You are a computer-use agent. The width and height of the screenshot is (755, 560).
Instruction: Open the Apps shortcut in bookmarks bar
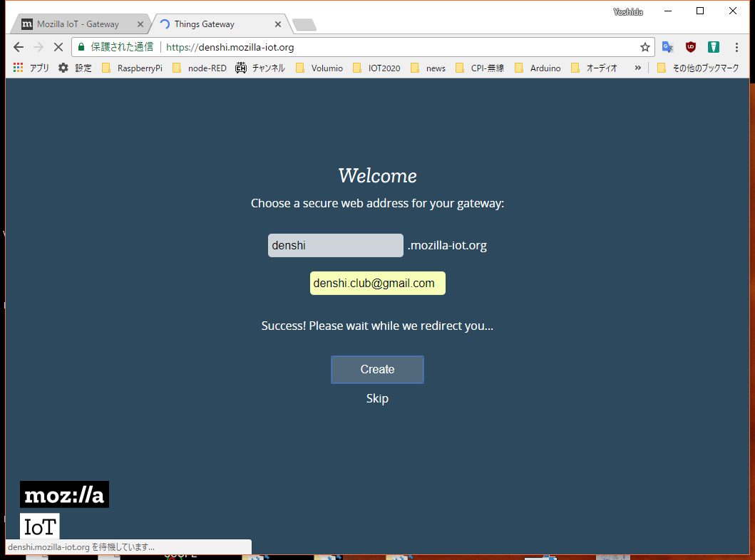click(31, 68)
